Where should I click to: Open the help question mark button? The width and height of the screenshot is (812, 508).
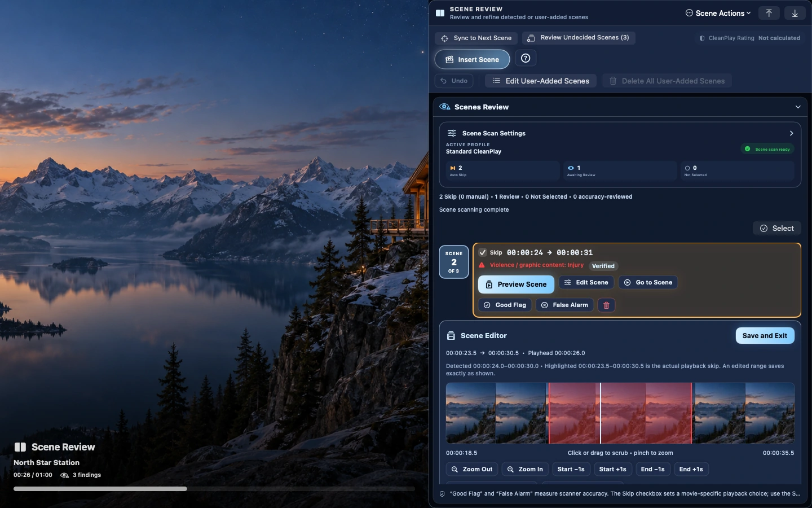[x=526, y=58]
